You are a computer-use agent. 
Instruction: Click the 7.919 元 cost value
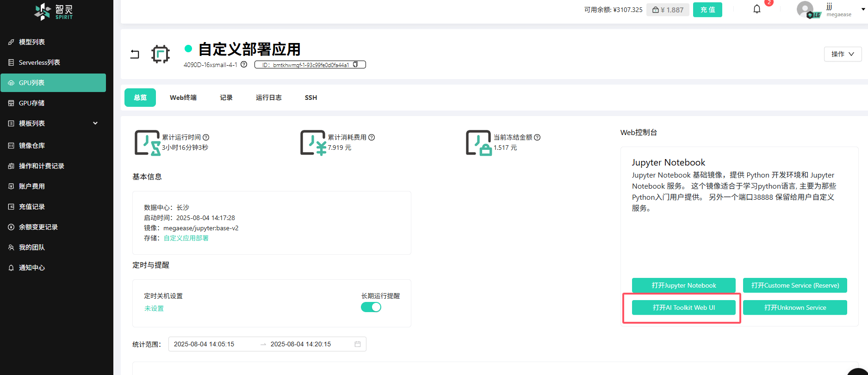coord(340,148)
